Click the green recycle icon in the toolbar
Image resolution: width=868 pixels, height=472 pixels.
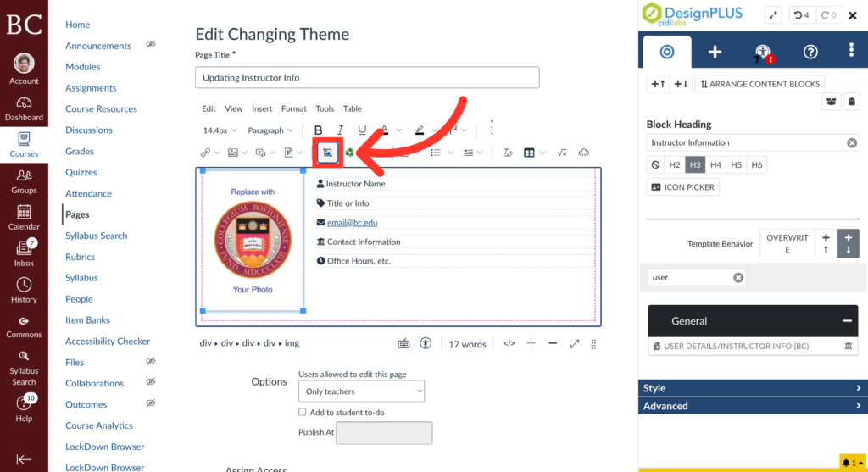[x=349, y=153]
